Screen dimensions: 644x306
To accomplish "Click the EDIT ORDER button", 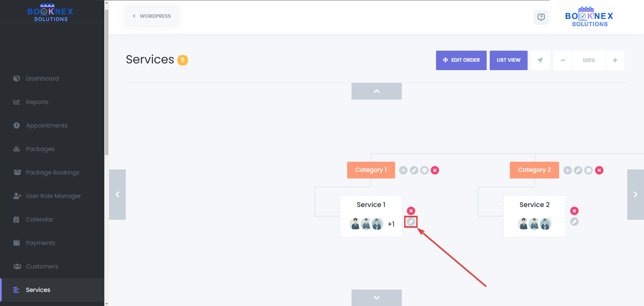I will [x=461, y=60].
